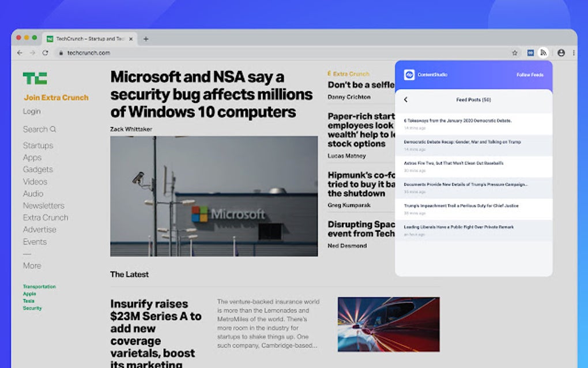The image size is (588, 368).
Task: Open the Chrome three-dot menu
Action: pos(574,53)
